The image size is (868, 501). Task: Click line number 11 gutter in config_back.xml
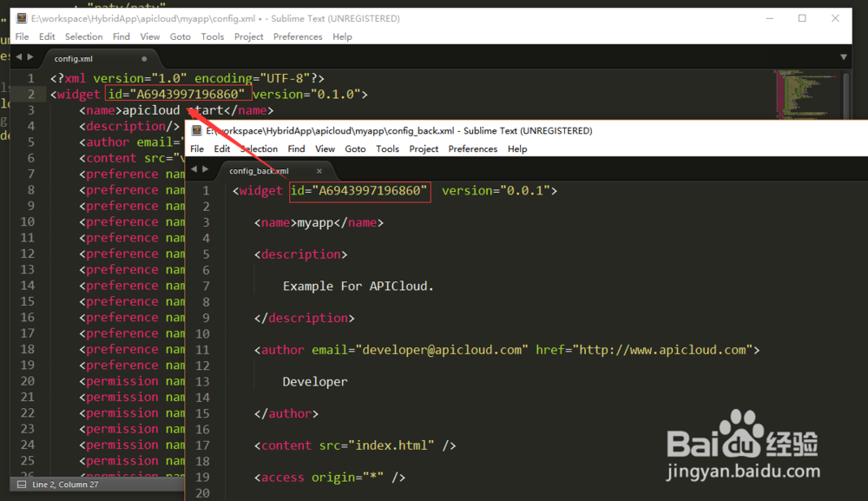click(x=202, y=350)
